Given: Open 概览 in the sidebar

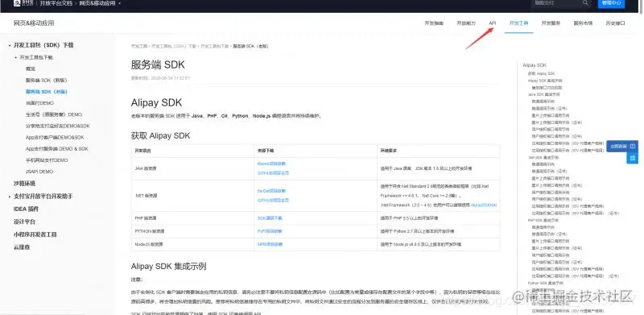Looking at the screenshot, I should 31,68.
